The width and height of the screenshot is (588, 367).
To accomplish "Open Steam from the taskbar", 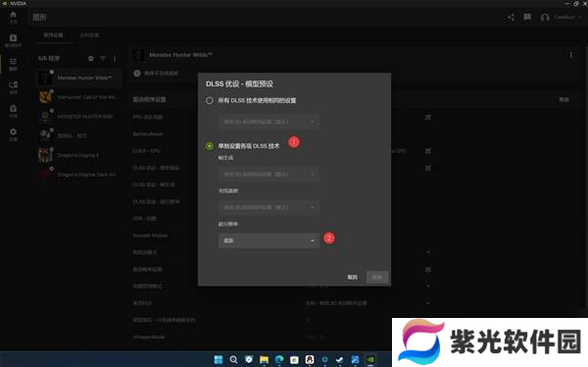I will (339, 359).
